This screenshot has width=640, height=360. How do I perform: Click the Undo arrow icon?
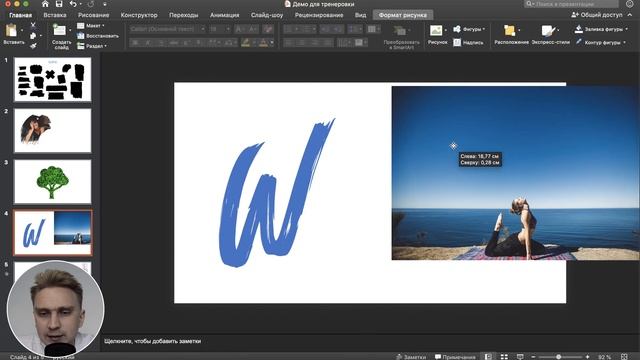coord(73,4)
